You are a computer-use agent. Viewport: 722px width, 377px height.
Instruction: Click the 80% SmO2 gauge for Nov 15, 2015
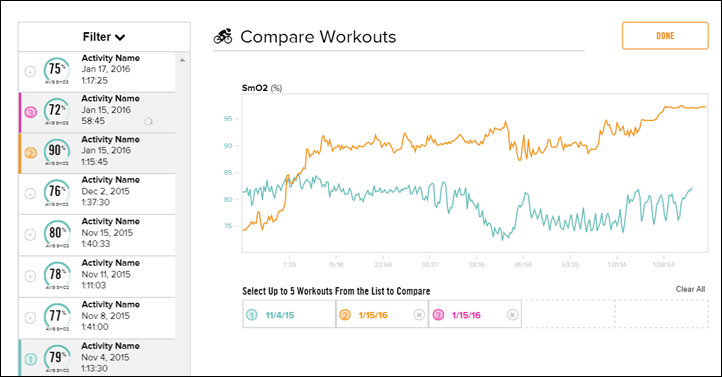pos(57,234)
